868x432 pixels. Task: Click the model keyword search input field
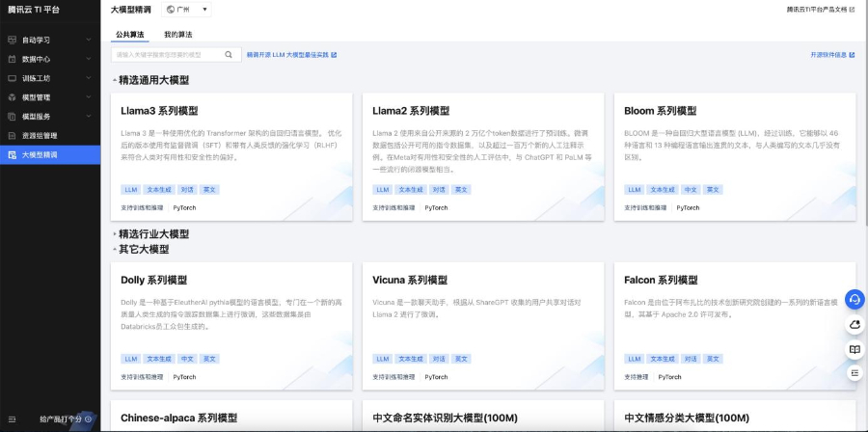168,55
